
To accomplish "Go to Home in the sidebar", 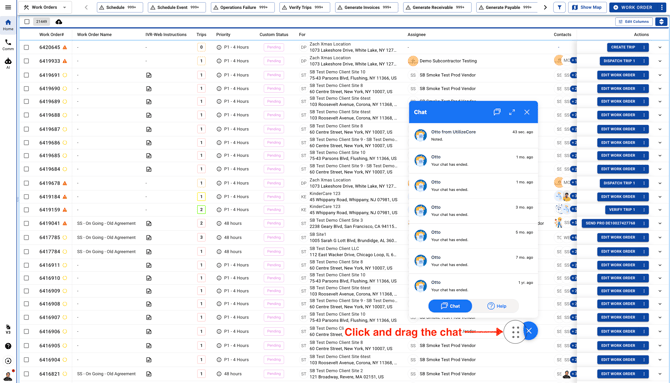I will (8, 24).
